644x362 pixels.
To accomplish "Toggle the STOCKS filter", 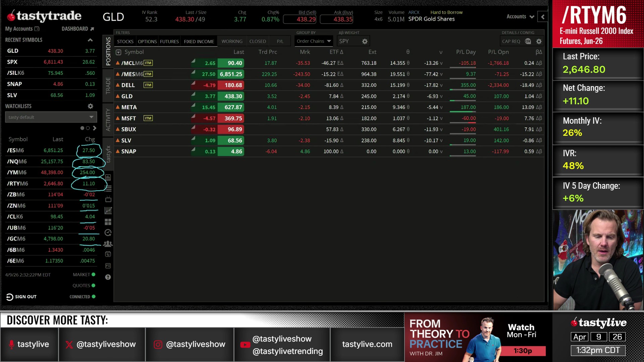I will (x=125, y=41).
